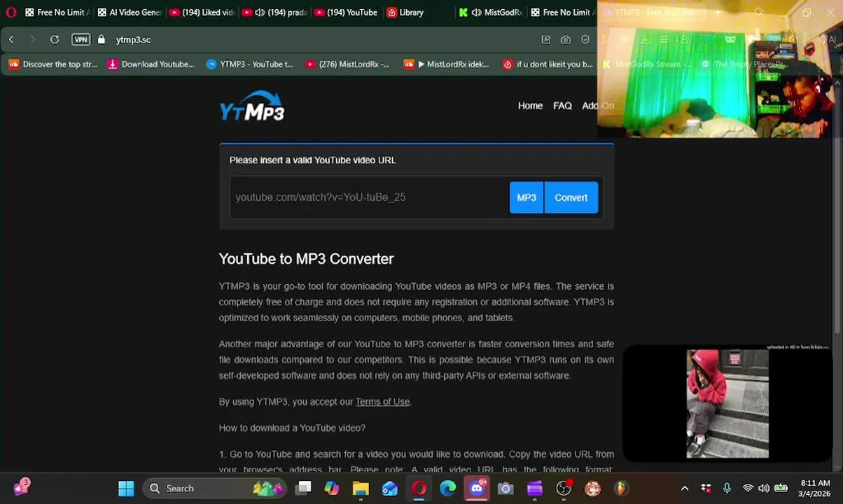Toggle the MP3 format button
Viewport: 843px width, 504px height.
point(527,197)
